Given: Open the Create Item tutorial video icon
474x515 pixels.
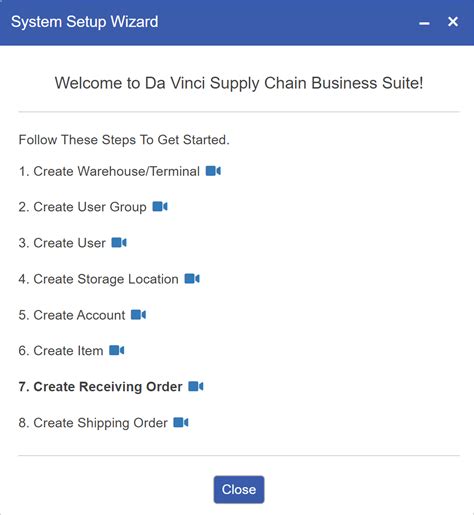Looking at the screenshot, I should [x=117, y=351].
